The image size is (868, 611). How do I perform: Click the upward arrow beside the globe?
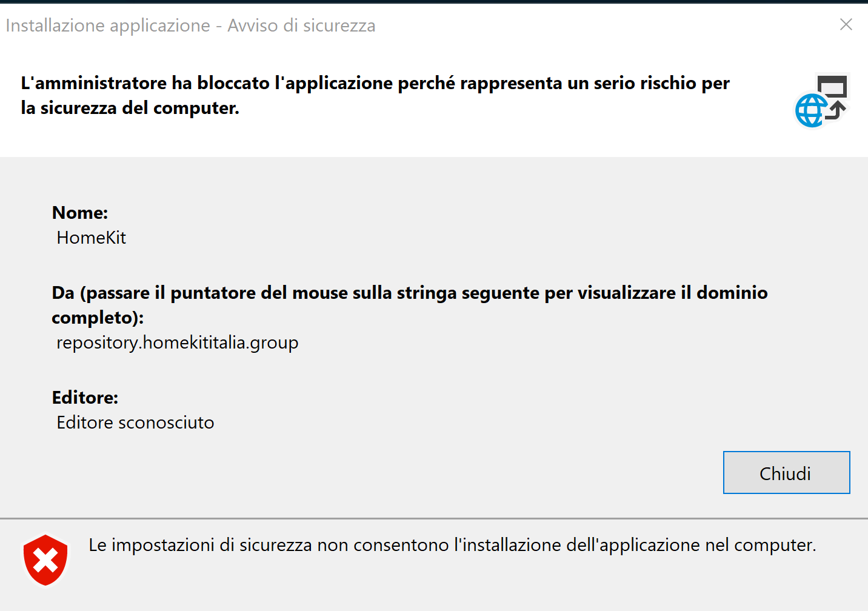[837, 110]
